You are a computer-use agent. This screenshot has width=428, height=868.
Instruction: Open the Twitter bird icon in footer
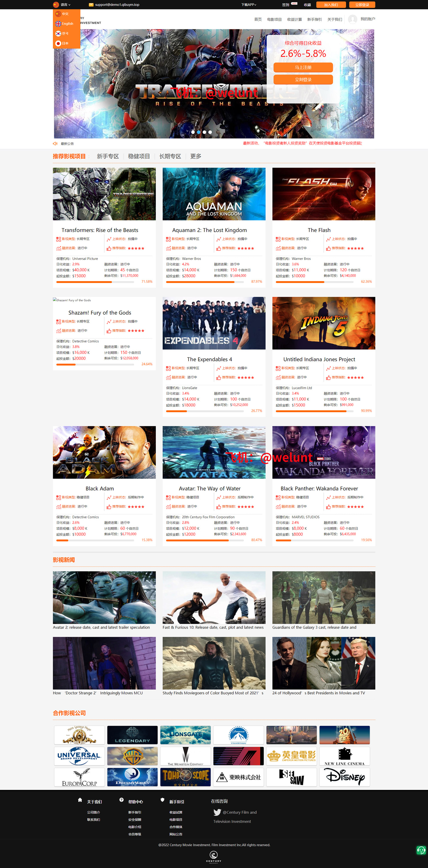[217, 812]
